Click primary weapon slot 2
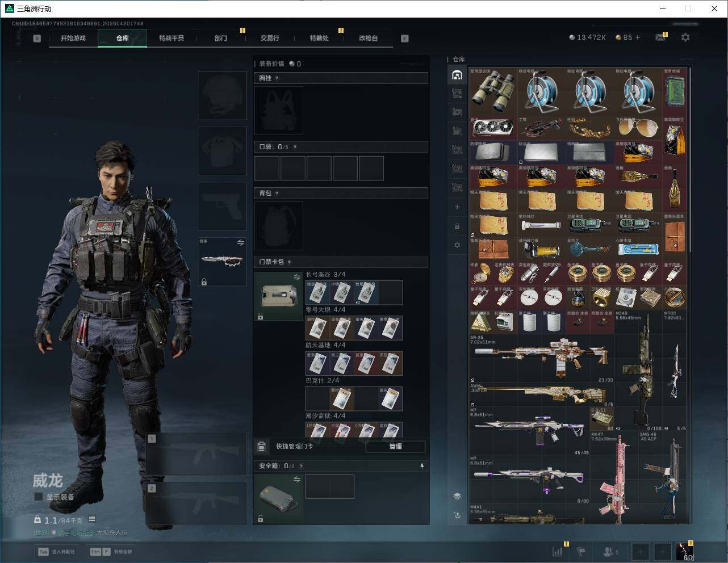Screen dimensions: 728x563 tap(196, 503)
